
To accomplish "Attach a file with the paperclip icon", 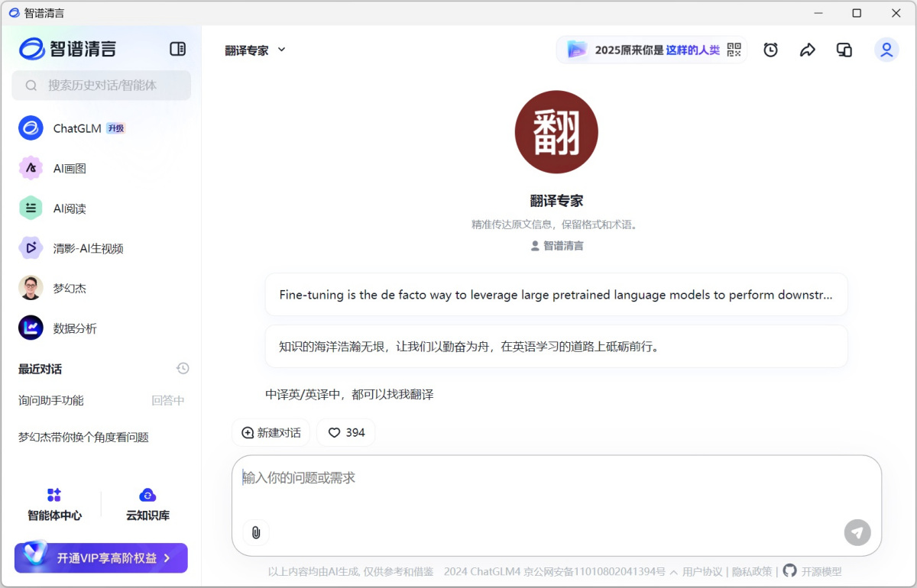I will tap(256, 532).
